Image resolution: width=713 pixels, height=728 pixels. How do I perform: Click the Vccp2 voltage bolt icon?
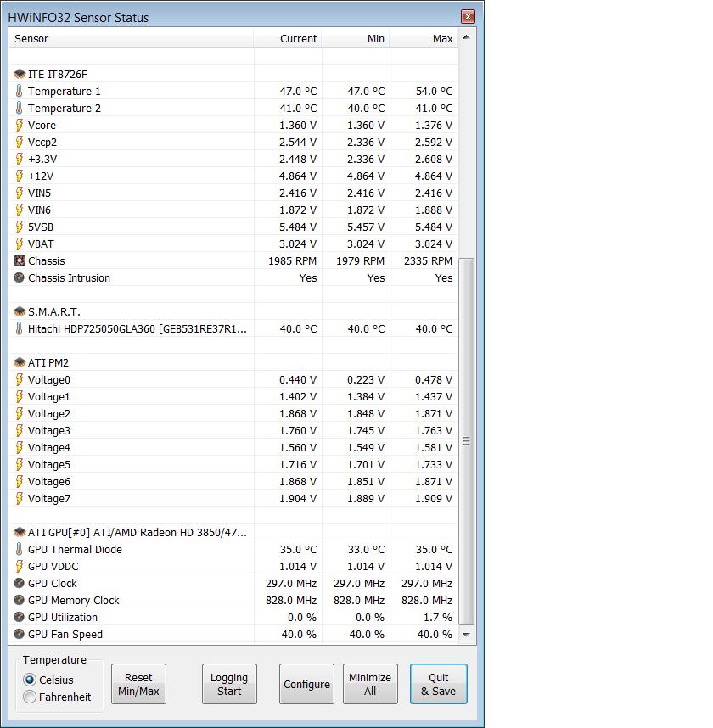pyautogui.click(x=19, y=142)
